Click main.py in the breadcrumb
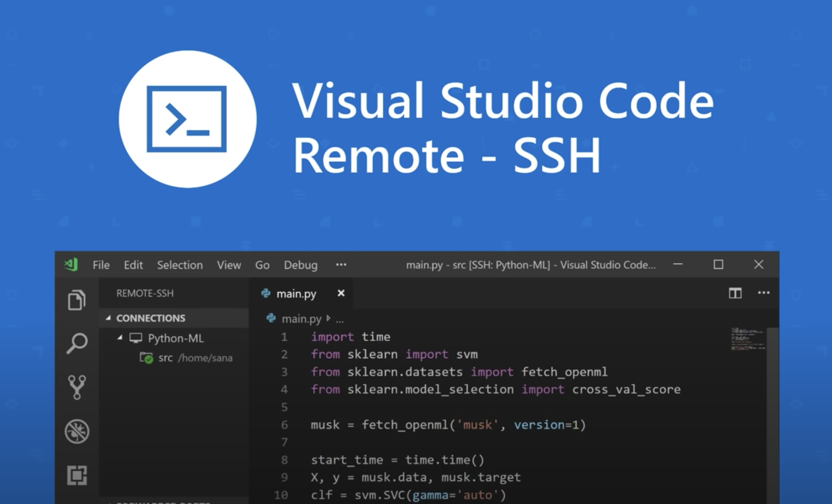This screenshot has height=504, width=832. click(x=301, y=319)
